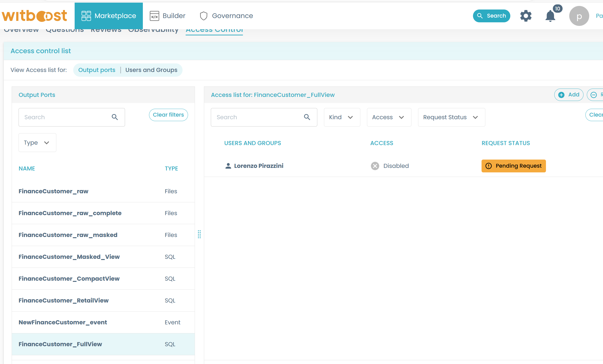Open the user profile avatar
The image size is (603, 364).
(x=579, y=16)
